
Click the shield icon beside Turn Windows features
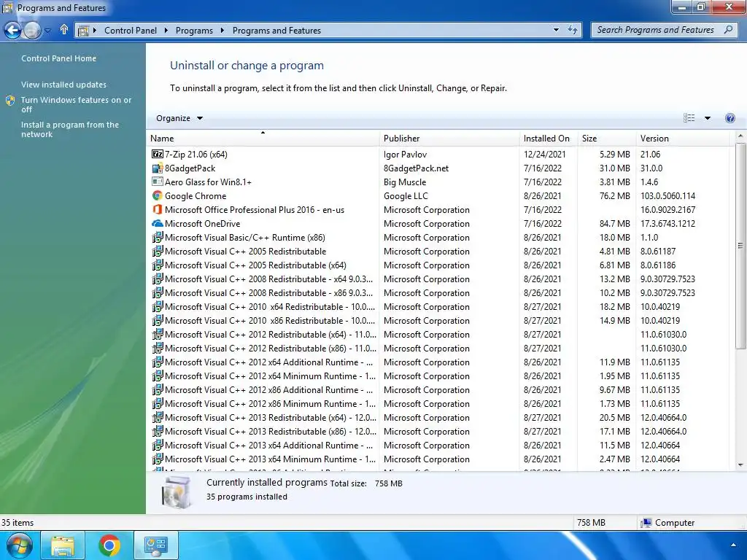click(10, 101)
